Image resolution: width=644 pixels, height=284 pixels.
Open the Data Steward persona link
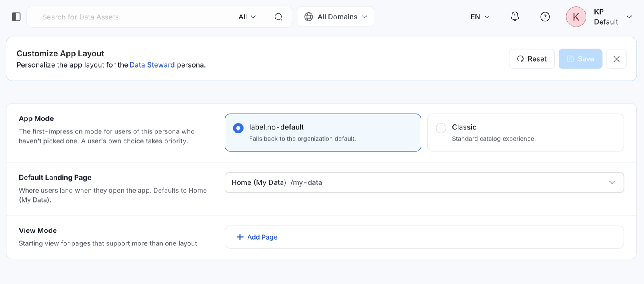pyautogui.click(x=152, y=65)
